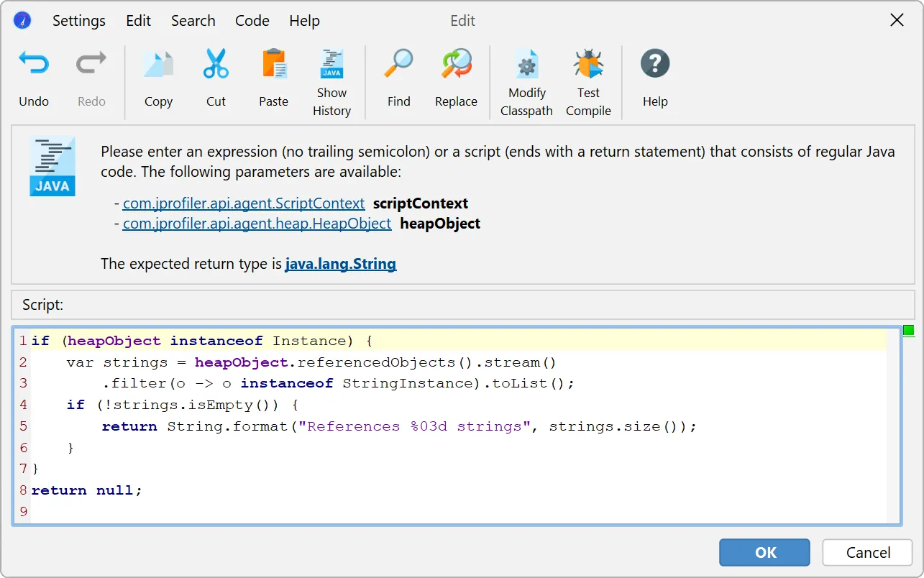Click line number 1 in the gutter

click(x=23, y=341)
